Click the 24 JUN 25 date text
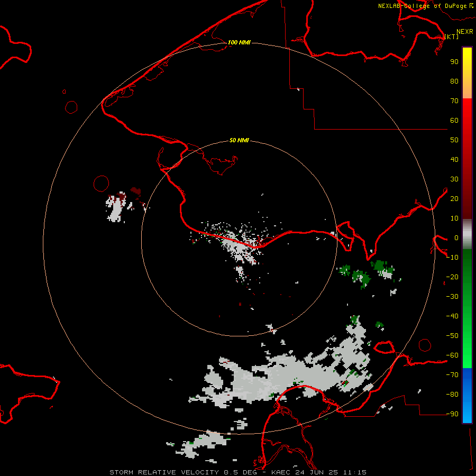The height and width of the screenshot is (476, 476). tap(317, 472)
